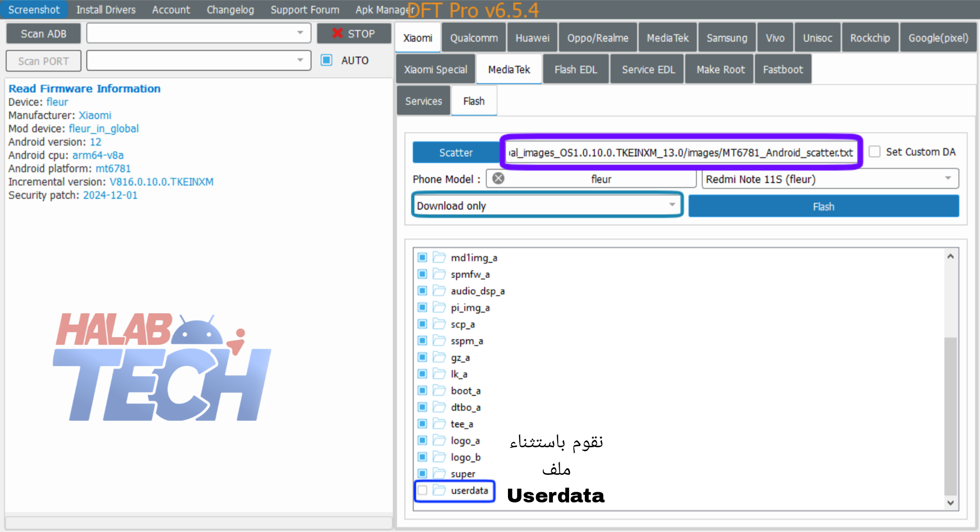Click the folder icon next to logo_b
980x532 pixels.
coord(439,457)
